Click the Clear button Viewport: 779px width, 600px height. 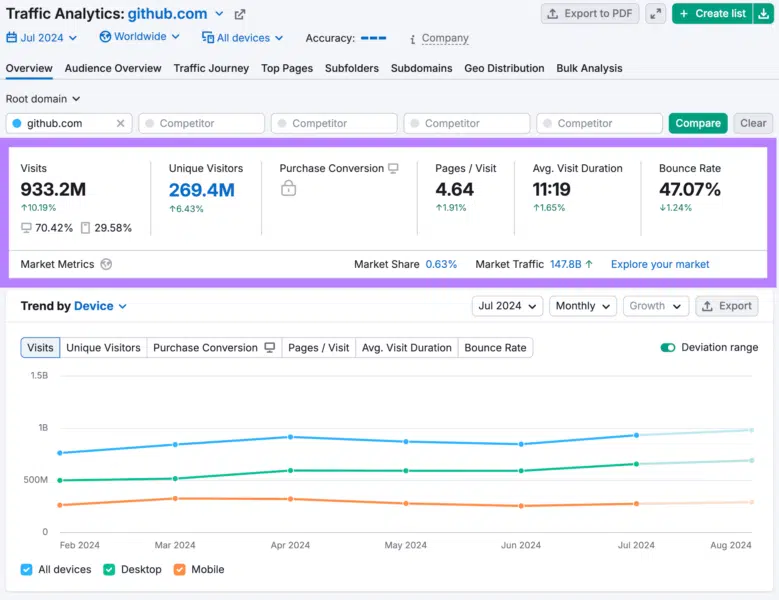click(x=753, y=123)
